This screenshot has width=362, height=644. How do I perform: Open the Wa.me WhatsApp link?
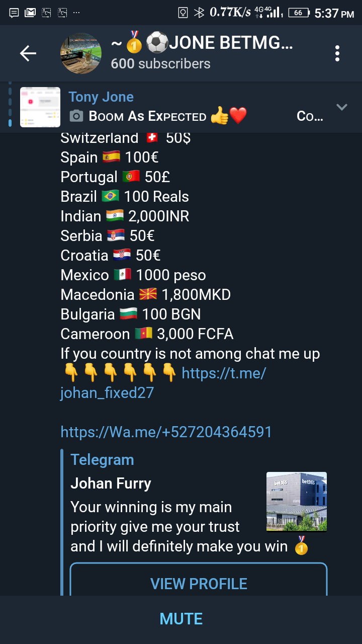point(166,432)
